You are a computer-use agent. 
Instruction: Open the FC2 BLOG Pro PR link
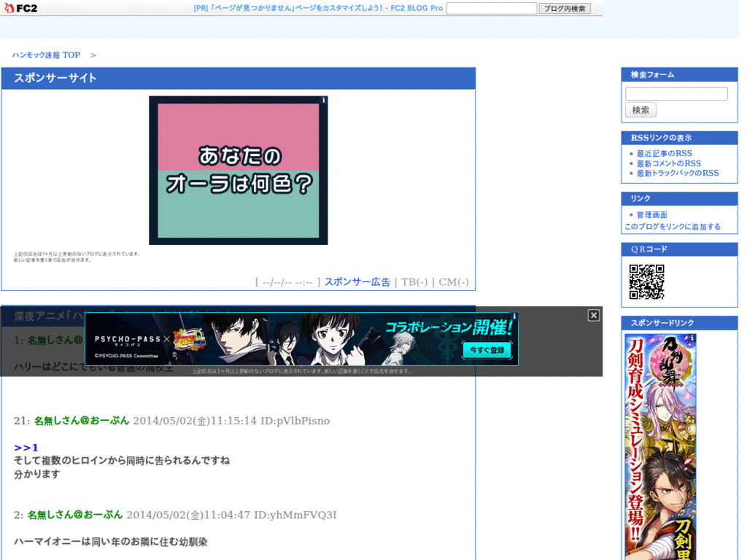(318, 8)
